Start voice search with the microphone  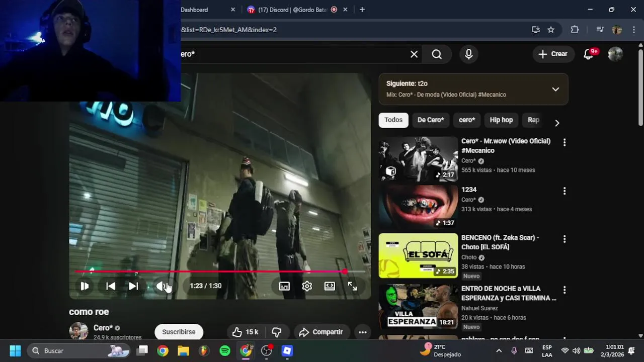(x=469, y=54)
